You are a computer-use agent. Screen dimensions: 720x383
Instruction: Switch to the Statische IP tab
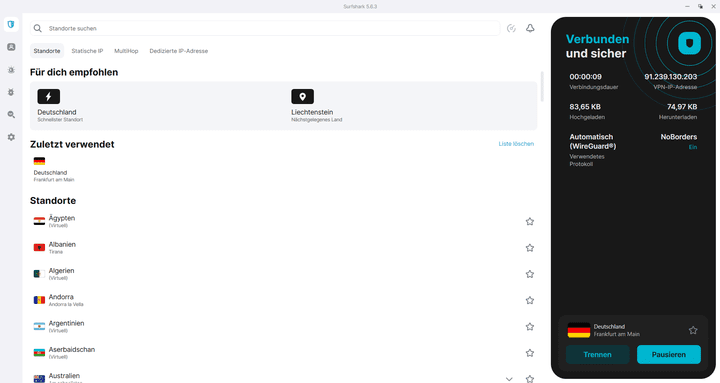coord(87,51)
